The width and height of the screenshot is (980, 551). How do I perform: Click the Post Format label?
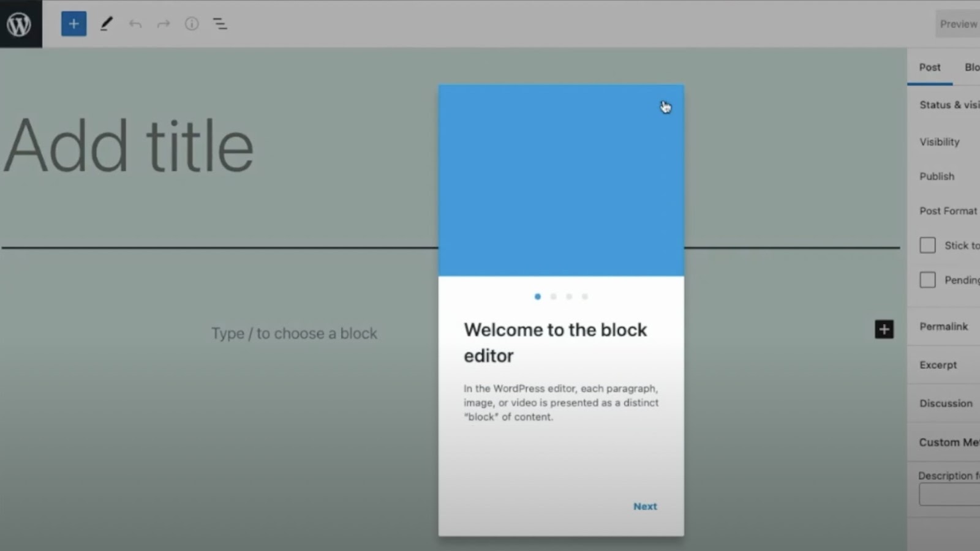point(948,211)
